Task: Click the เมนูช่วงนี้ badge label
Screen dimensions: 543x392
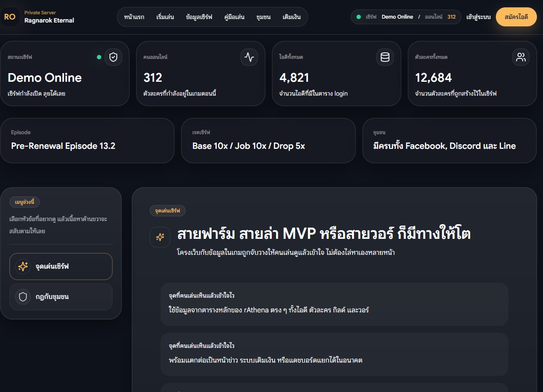Action: (x=25, y=202)
